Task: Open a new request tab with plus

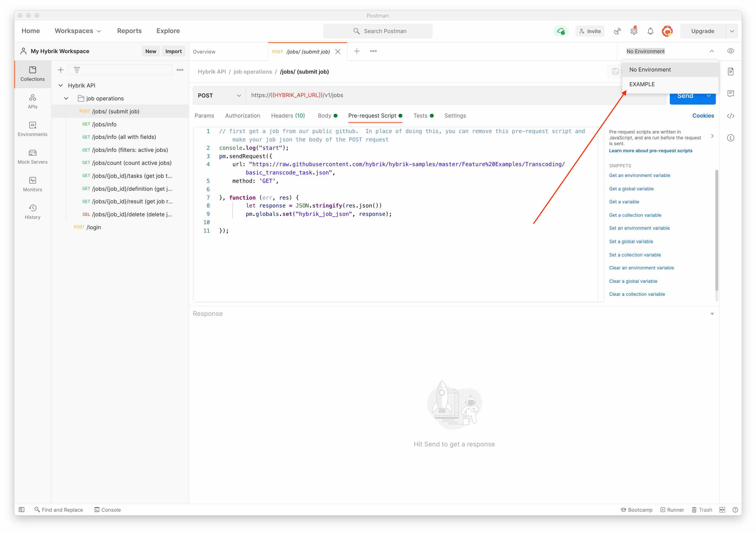Action: point(357,51)
